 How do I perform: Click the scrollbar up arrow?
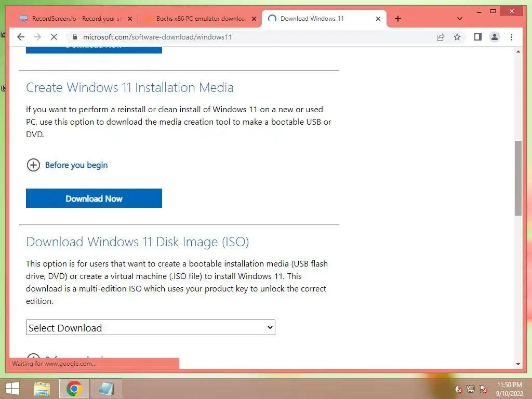518,51
